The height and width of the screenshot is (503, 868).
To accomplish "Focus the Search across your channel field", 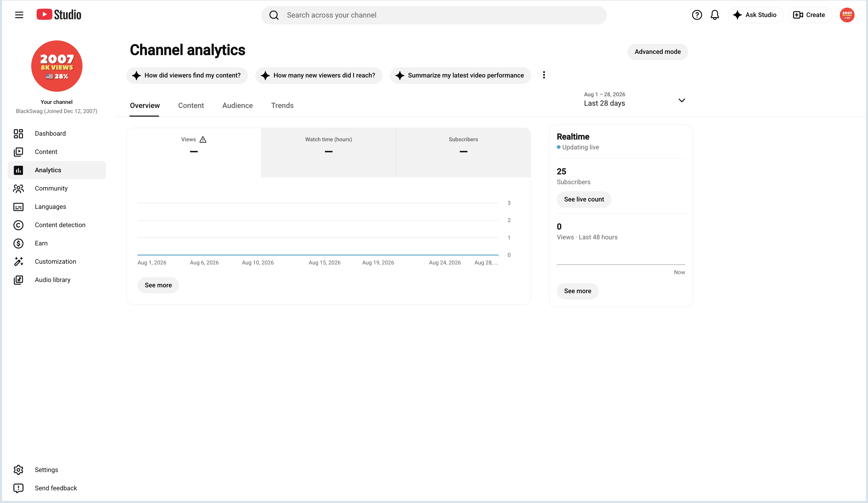I will click(434, 15).
